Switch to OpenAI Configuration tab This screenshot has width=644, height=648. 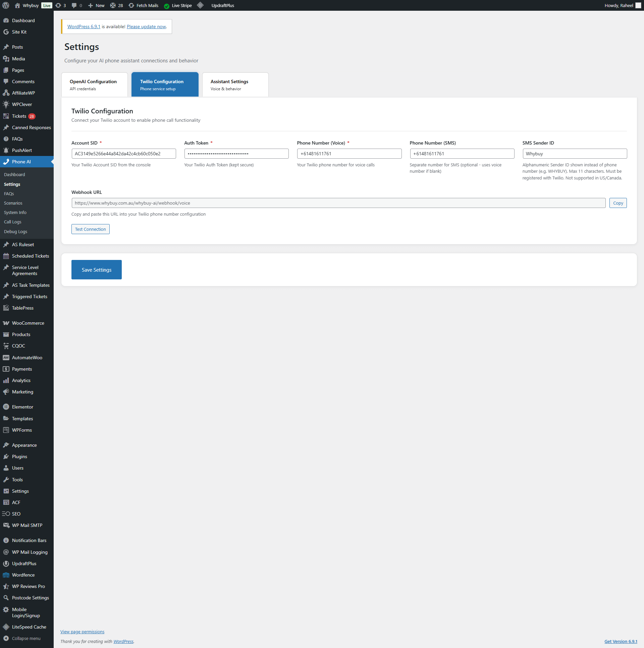[94, 85]
